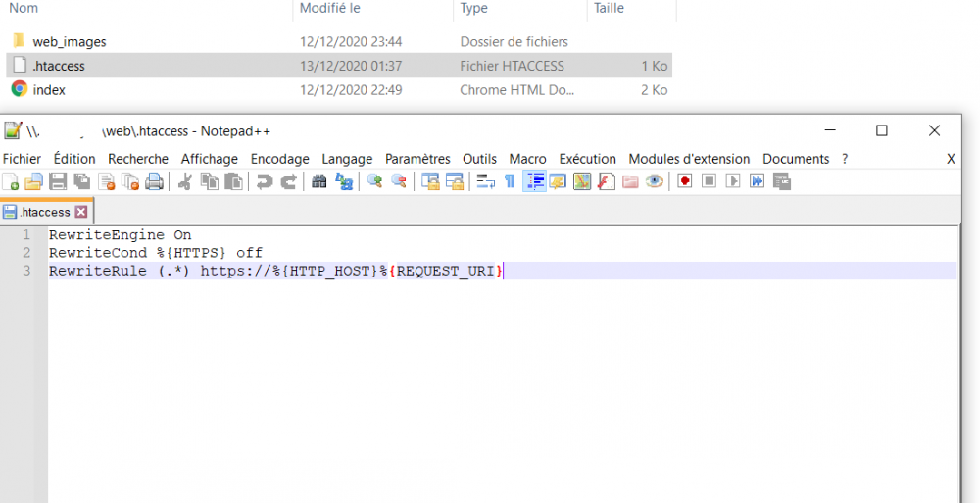This screenshot has width=980, height=503.
Task: Open the Documents menu
Action: pos(796,159)
